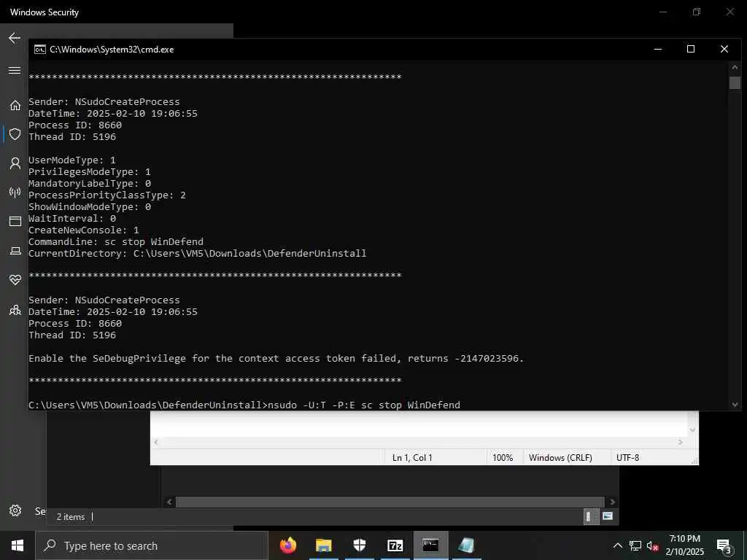Restore down the Windows Security window

tap(697, 12)
